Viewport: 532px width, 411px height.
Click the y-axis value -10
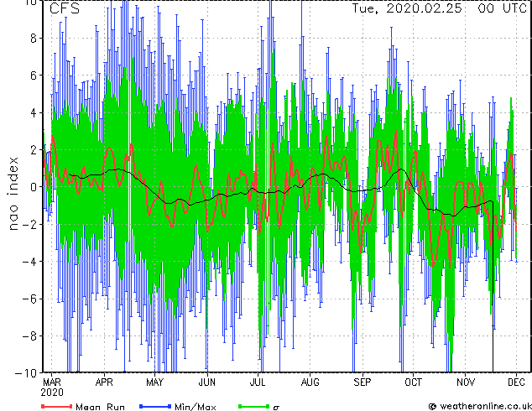(x=26, y=373)
